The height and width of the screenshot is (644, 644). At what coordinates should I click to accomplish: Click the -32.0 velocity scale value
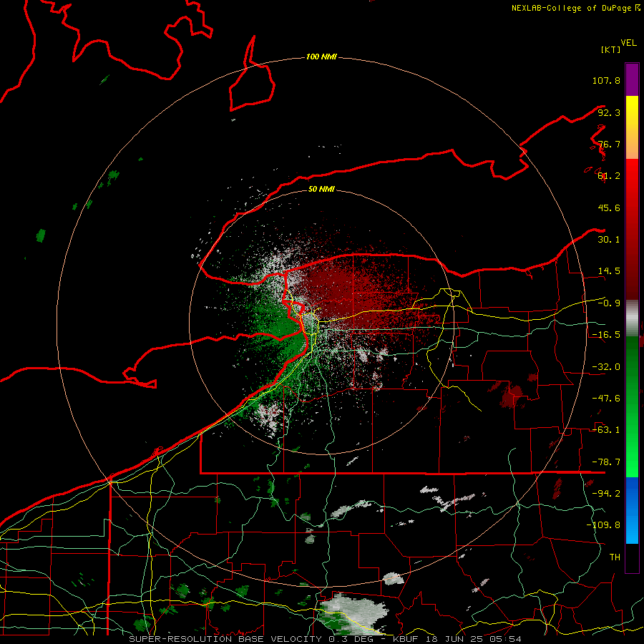point(606,367)
